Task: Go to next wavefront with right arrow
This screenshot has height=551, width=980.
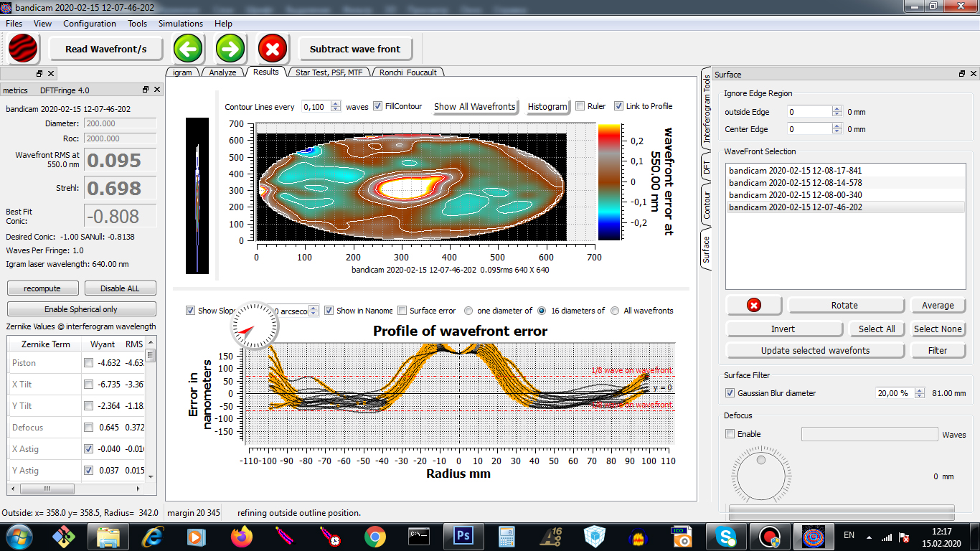Action: point(231,50)
